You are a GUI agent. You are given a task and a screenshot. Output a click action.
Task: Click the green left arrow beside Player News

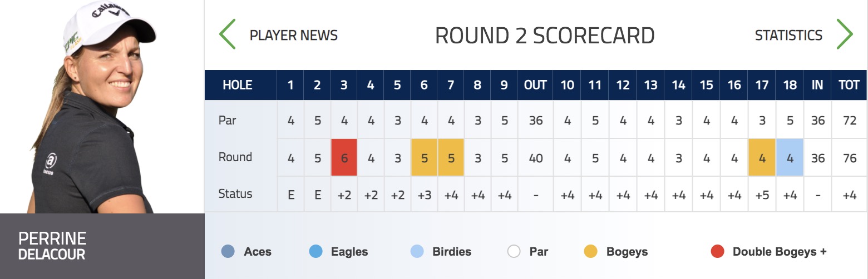pyautogui.click(x=227, y=34)
